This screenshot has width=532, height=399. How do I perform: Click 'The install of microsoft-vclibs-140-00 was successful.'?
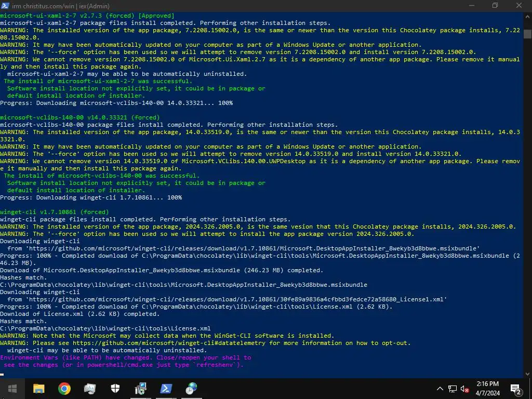click(x=102, y=176)
